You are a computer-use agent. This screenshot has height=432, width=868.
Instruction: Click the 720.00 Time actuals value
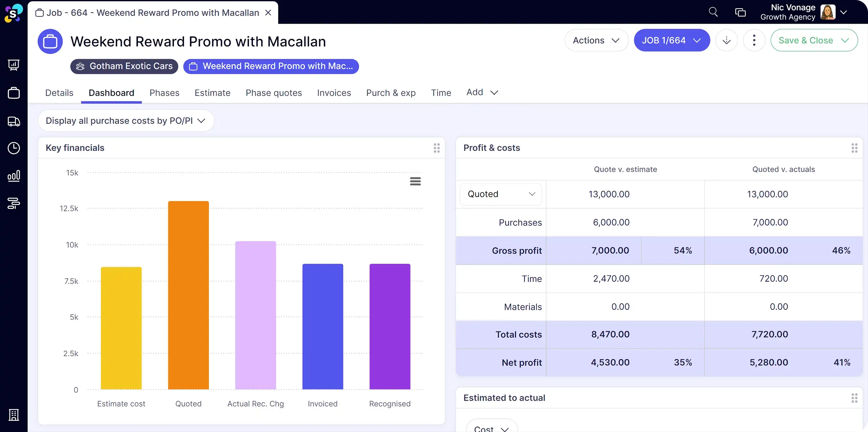point(774,279)
